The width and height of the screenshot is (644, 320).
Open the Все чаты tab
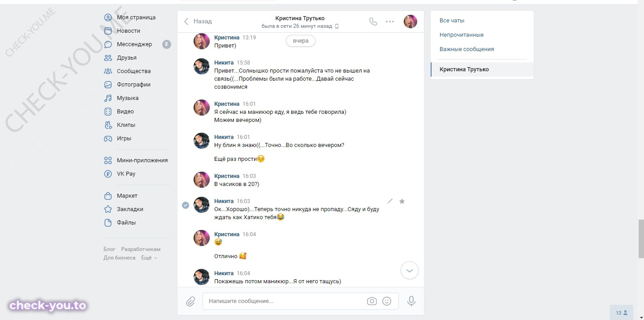pos(452,21)
